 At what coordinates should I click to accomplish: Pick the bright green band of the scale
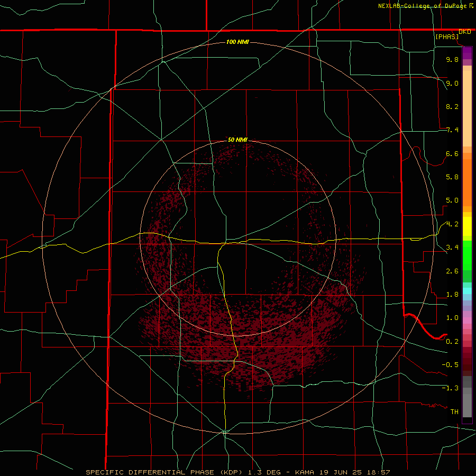tap(467, 255)
